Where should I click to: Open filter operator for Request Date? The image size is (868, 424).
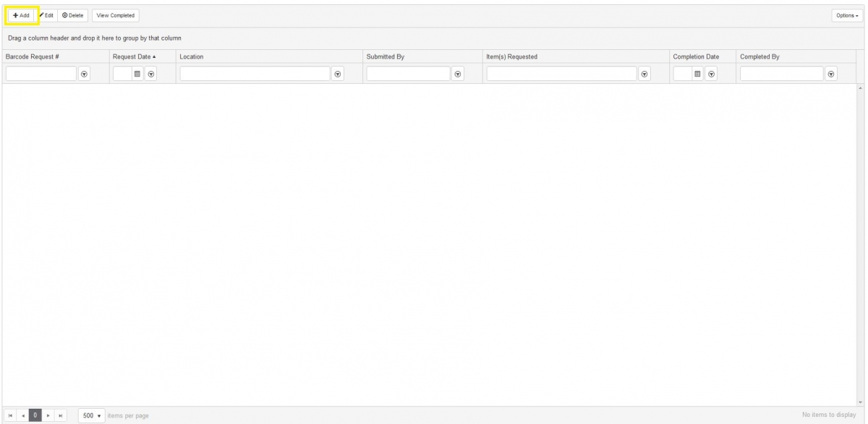coord(151,74)
